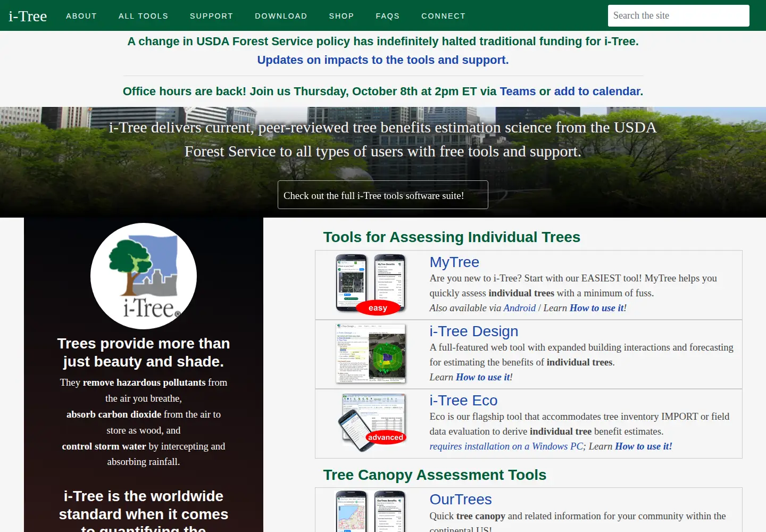The image size is (766, 532).
Task: Follow the Updates on impacts link
Action: (x=383, y=60)
